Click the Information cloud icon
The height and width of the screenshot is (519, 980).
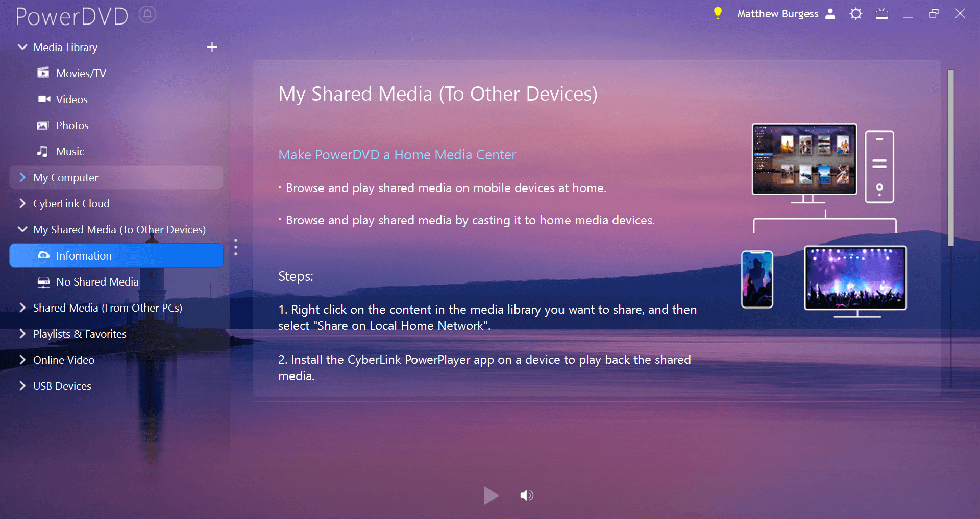[44, 255]
